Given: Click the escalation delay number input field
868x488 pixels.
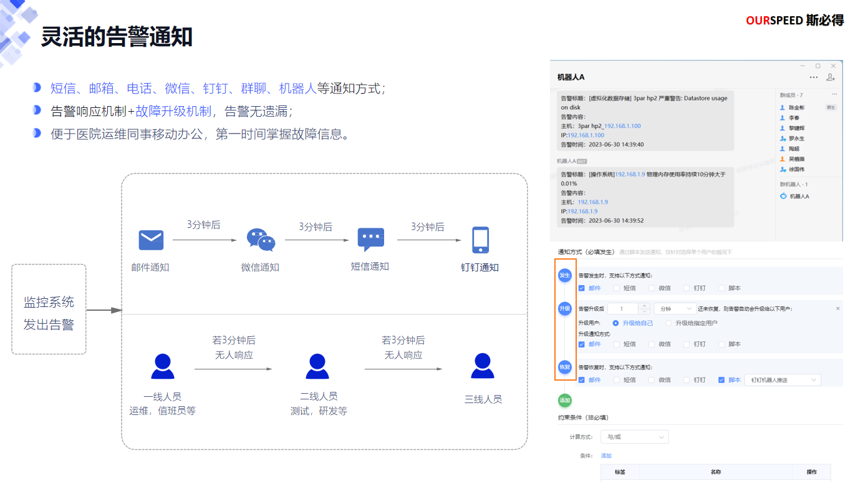Looking at the screenshot, I should coord(622,309).
